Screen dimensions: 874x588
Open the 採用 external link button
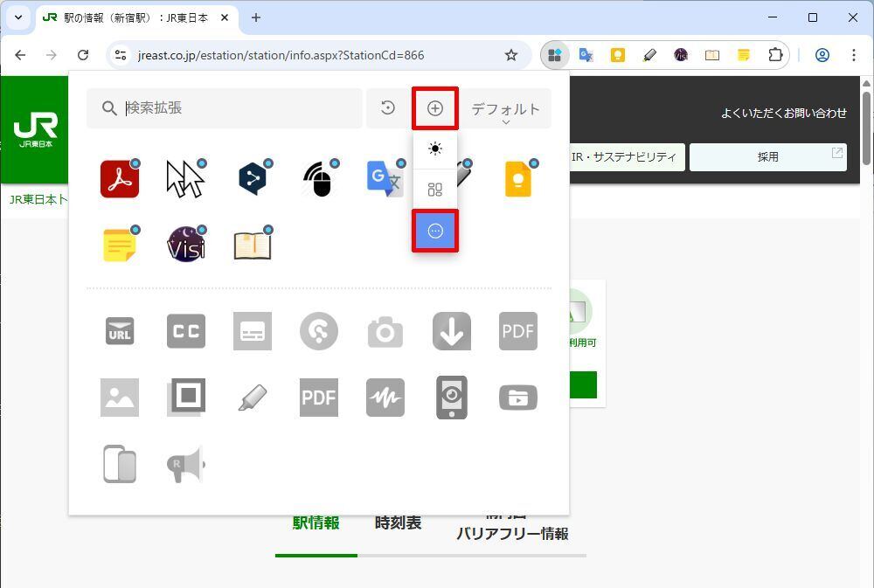(x=767, y=157)
